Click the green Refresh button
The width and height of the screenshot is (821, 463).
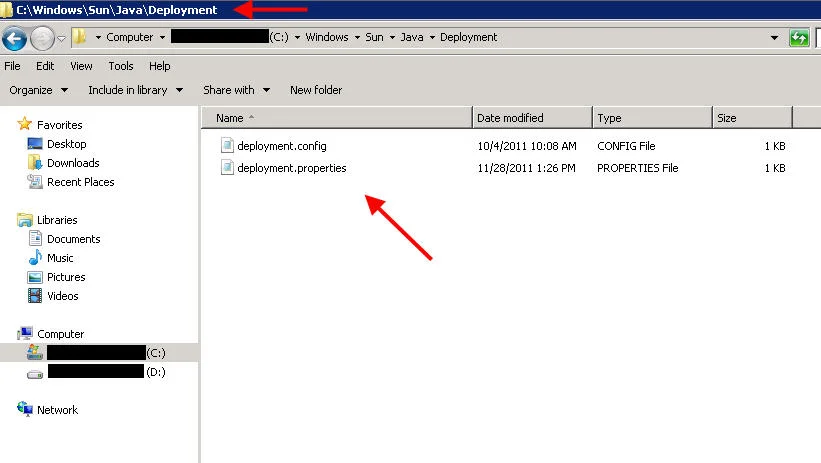coord(799,38)
